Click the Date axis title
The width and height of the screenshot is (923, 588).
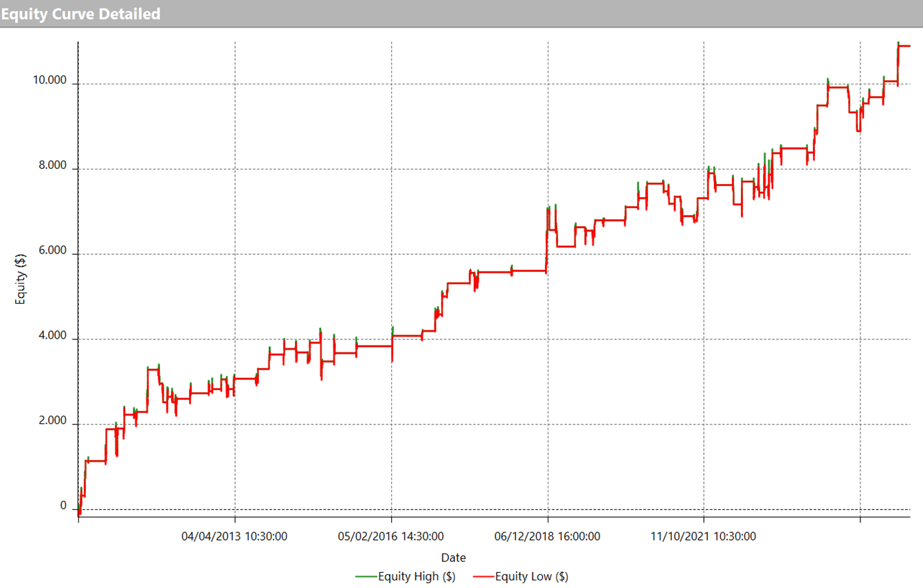tap(453, 558)
